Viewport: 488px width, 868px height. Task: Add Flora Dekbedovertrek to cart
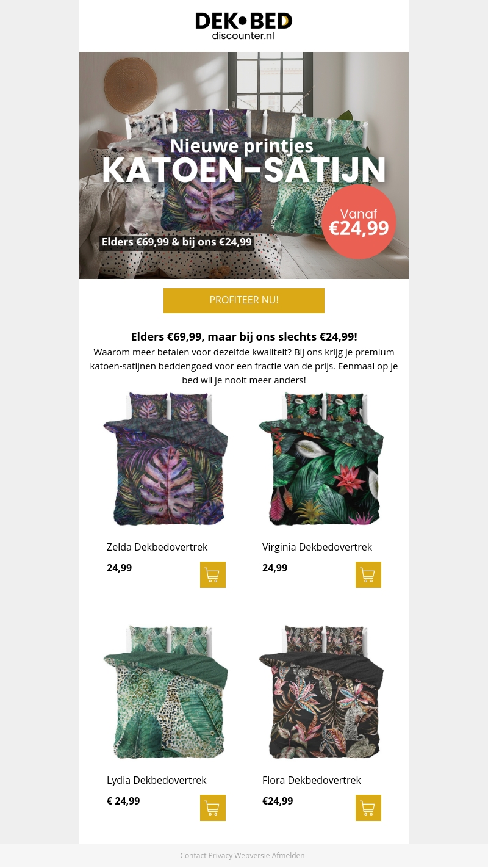(368, 808)
